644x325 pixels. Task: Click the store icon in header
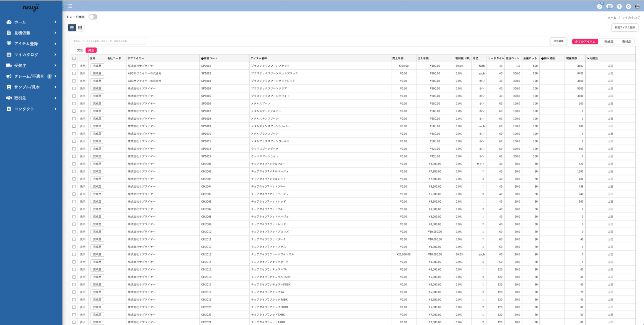pyautogui.click(x=609, y=6)
